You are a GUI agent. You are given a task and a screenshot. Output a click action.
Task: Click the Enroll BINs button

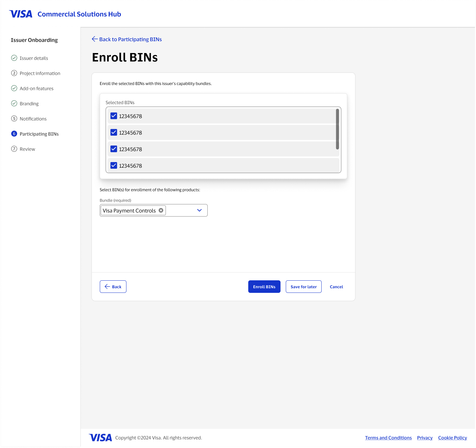click(x=264, y=287)
